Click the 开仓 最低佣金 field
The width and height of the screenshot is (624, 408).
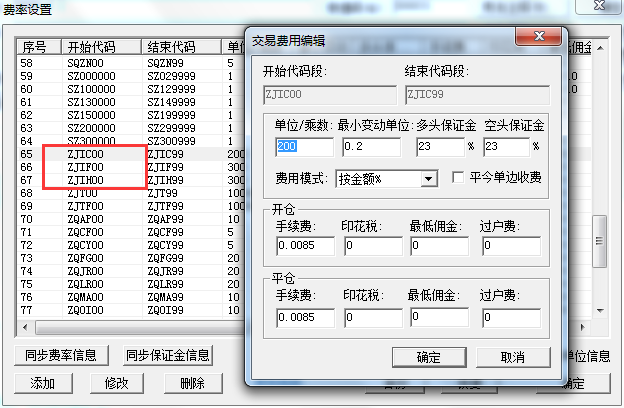(x=439, y=246)
